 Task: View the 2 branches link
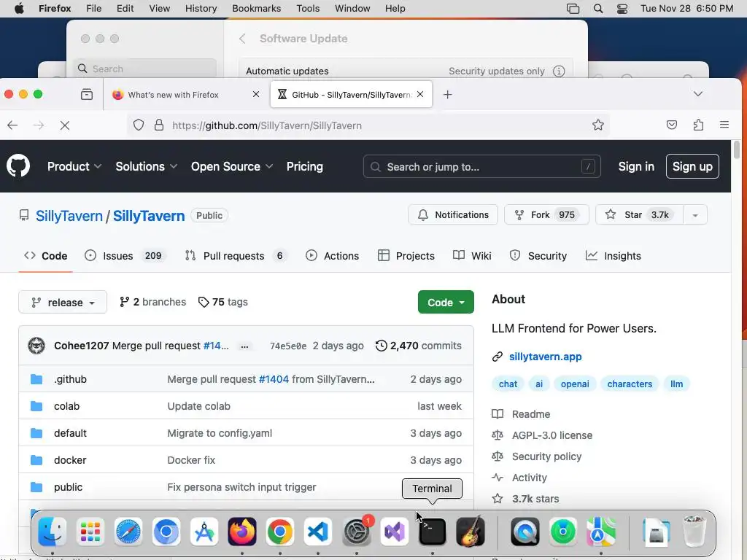pyautogui.click(x=152, y=302)
